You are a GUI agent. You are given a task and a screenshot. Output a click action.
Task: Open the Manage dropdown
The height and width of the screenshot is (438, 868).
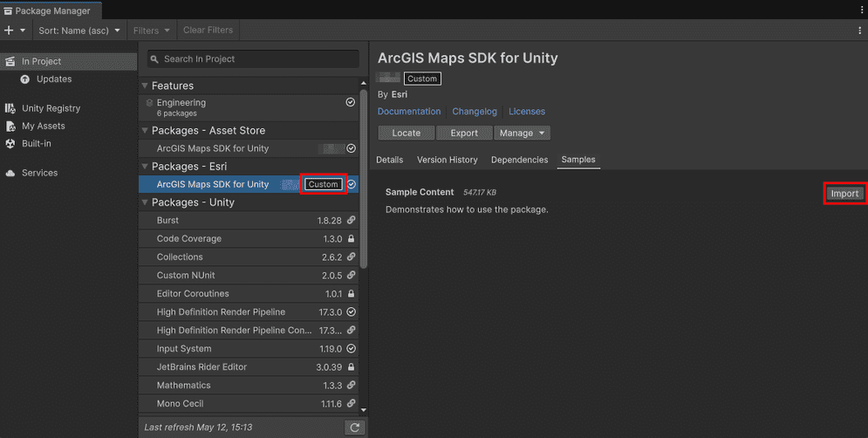[522, 133]
